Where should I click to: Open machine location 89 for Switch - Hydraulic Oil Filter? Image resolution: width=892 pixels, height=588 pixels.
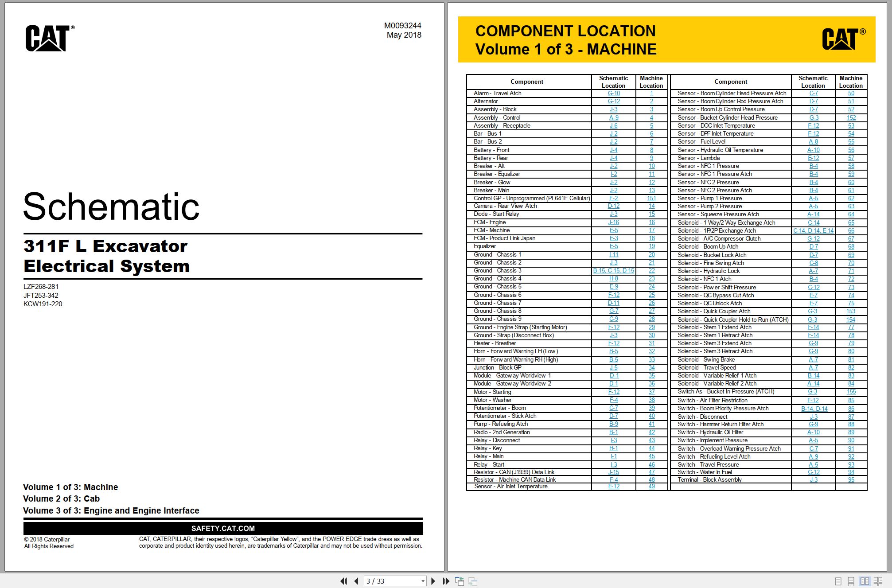pyautogui.click(x=851, y=432)
